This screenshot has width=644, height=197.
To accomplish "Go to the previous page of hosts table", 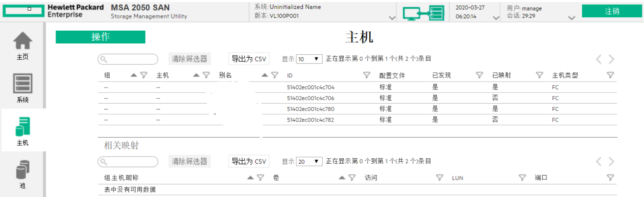I will (599, 59).
